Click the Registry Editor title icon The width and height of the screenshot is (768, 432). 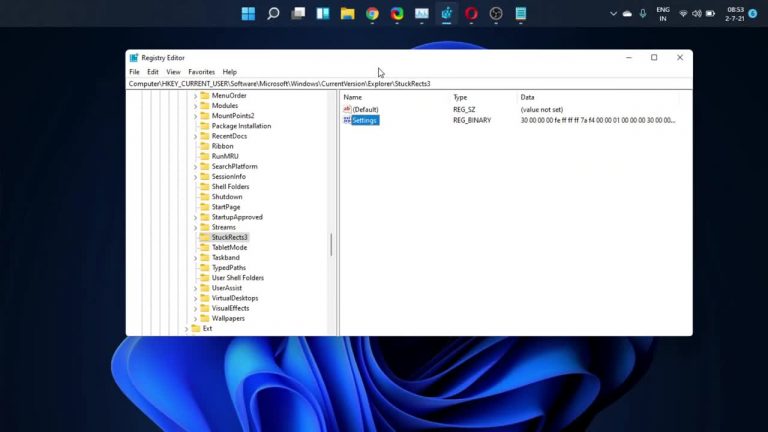coord(134,58)
